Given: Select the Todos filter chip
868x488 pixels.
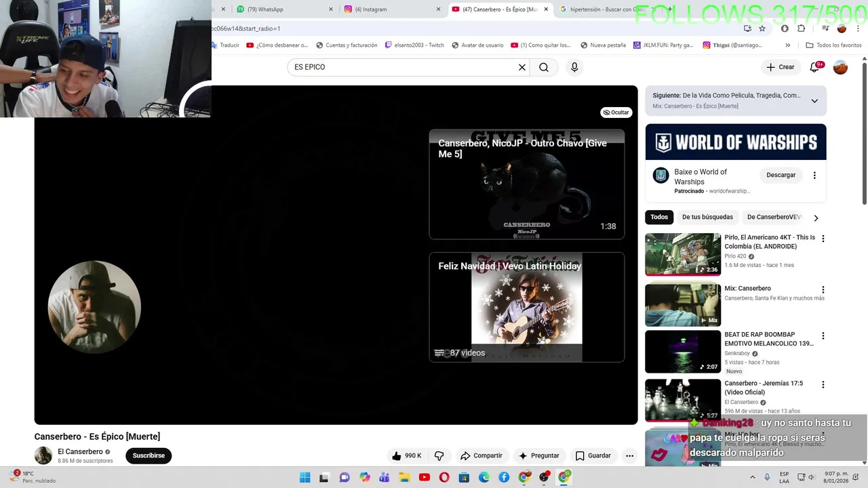Looking at the screenshot, I should (x=659, y=217).
